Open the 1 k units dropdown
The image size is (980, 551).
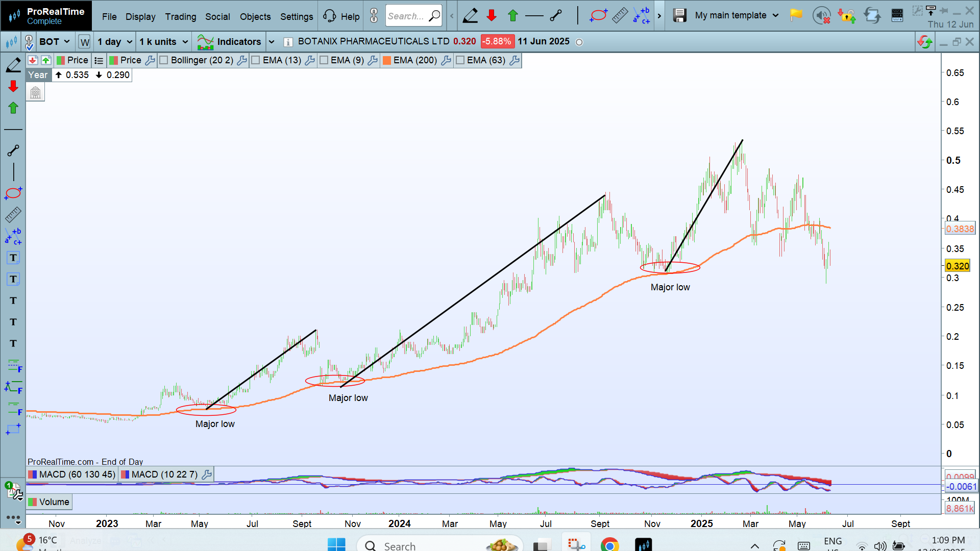163,42
